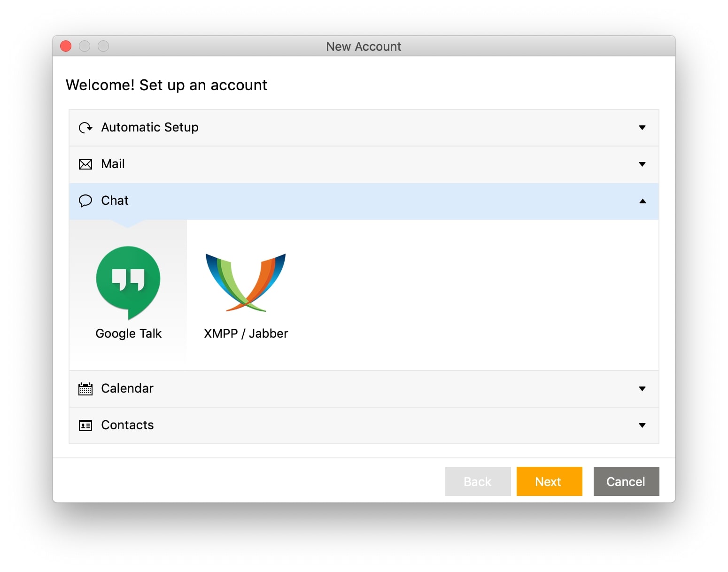The width and height of the screenshot is (728, 572).
Task: Open the Contacts section label
Action: pyautogui.click(x=127, y=425)
